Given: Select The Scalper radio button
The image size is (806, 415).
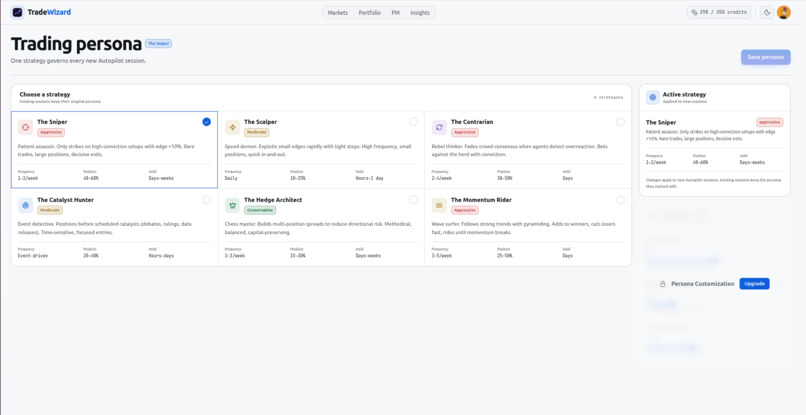Looking at the screenshot, I should pyautogui.click(x=414, y=122).
